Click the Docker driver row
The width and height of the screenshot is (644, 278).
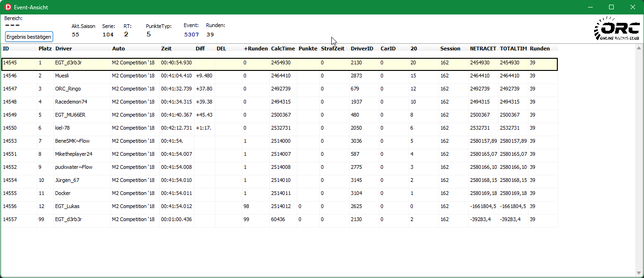[x=62, y=193]
